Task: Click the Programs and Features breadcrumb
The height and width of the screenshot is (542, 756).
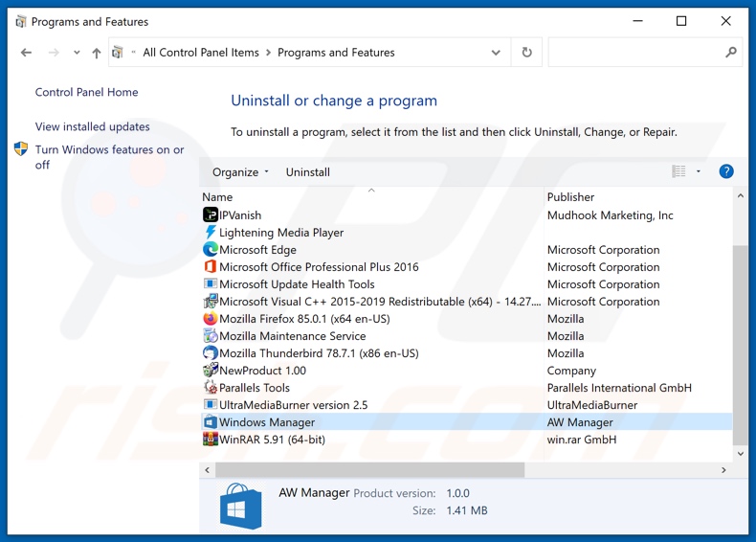Action: (336, 52)
